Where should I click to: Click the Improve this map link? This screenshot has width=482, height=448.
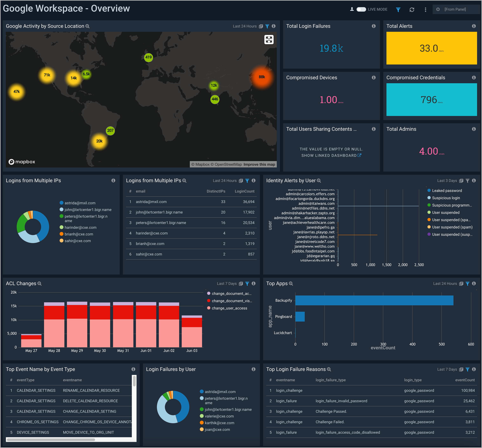pos(259,164)
